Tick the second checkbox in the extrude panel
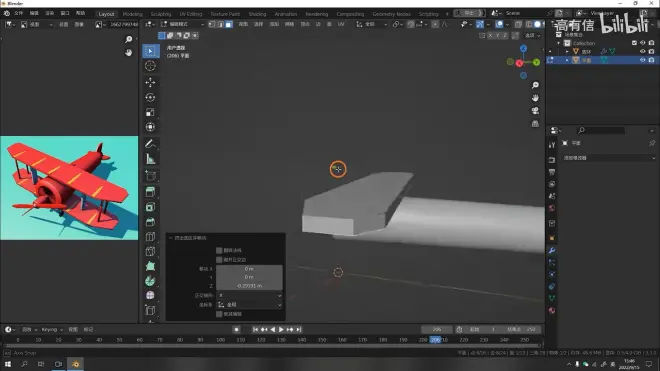 point(219,260)
